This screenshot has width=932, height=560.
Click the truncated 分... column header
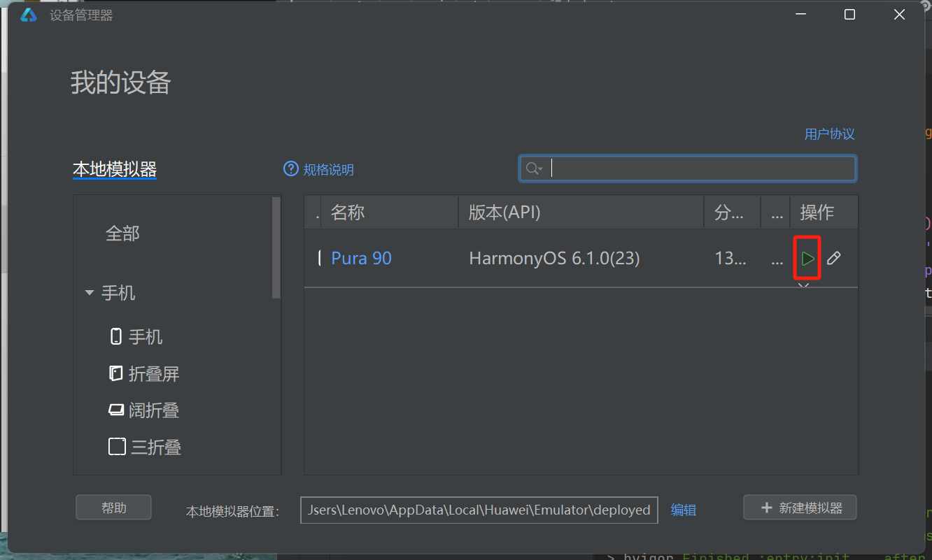point(732,212)
